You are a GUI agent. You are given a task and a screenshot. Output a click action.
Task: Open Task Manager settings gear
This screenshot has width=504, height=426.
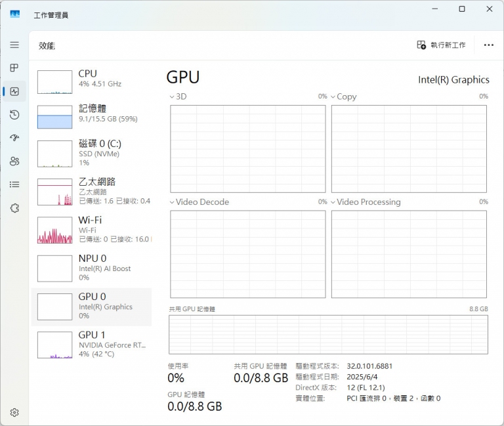tap(14, 413)
